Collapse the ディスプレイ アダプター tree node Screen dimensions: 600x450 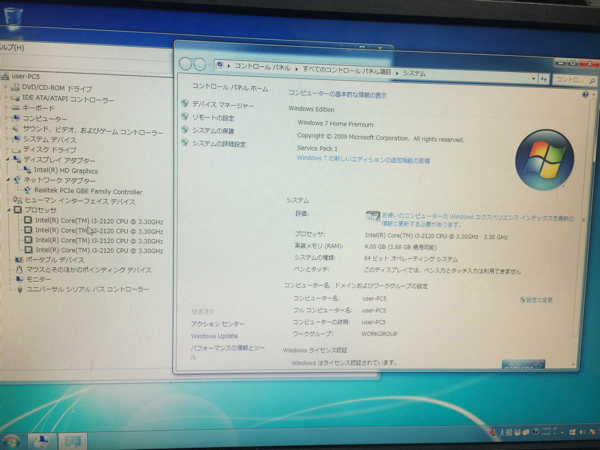[x=8, y=159]
